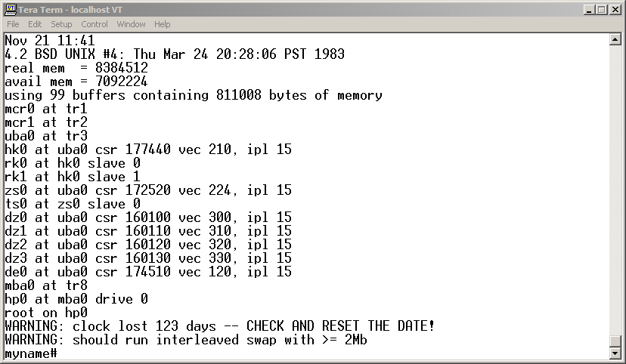Click the vertical scrollbar thumb
Image resolution: width=626 pixels, height=364 pixels.
615,341
